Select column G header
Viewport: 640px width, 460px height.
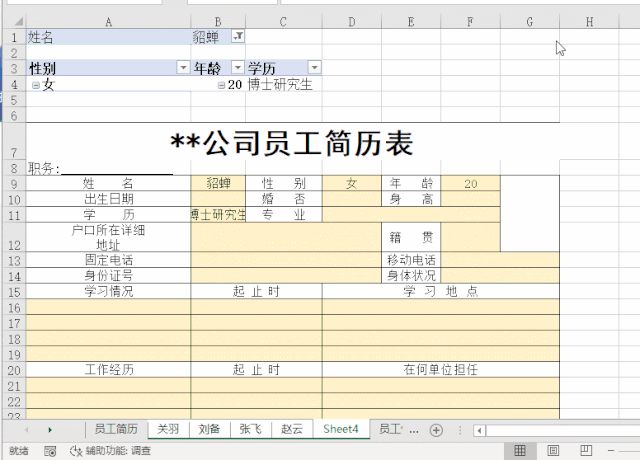coord(530,22)
